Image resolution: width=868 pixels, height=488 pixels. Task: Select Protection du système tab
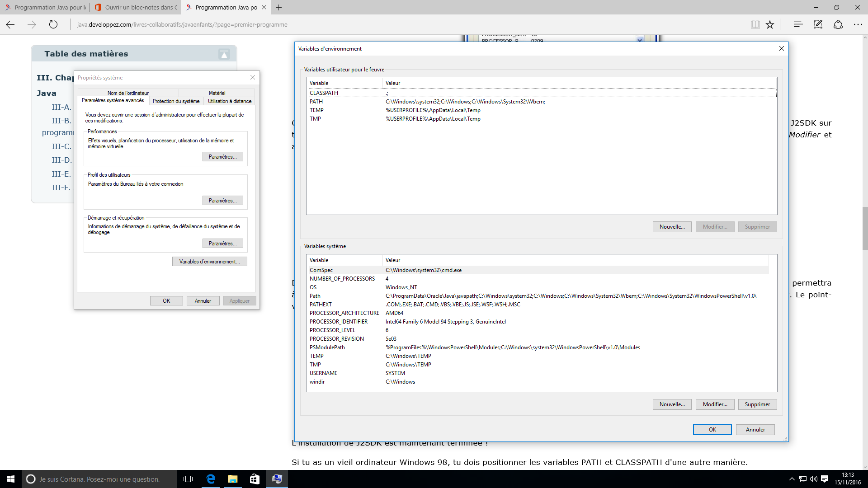click(176, 101)
